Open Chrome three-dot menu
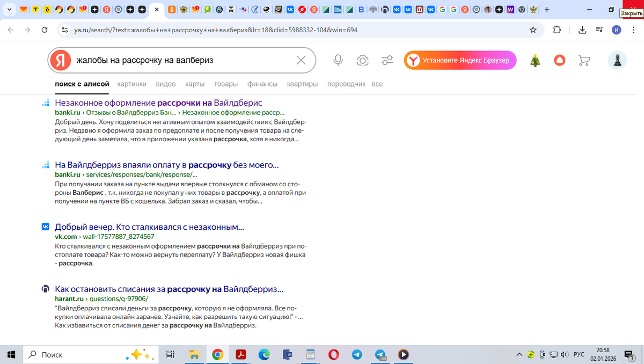 point(634,30)
